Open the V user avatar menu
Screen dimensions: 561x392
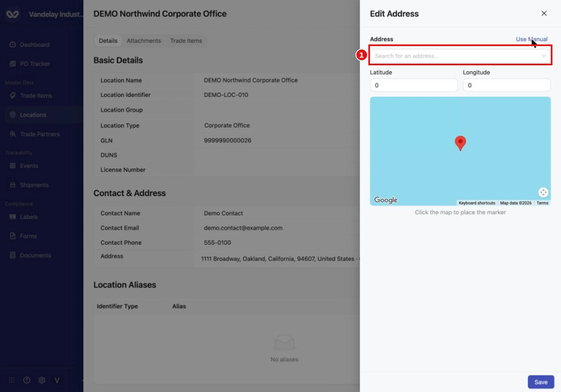(57, 380)
